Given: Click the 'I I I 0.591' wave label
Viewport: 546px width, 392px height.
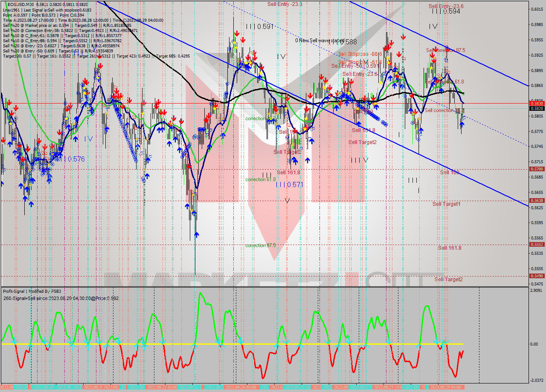Looking at the screenshot, I should tap(259, 26).
